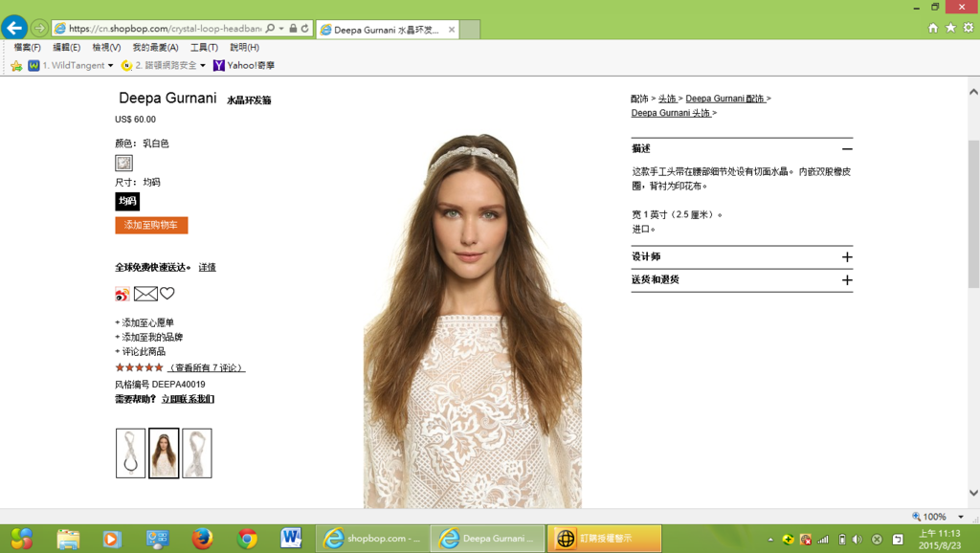Switch to the shopbop.com taskbar window
The height and width of the screenshot is (553, 980).
372,539
